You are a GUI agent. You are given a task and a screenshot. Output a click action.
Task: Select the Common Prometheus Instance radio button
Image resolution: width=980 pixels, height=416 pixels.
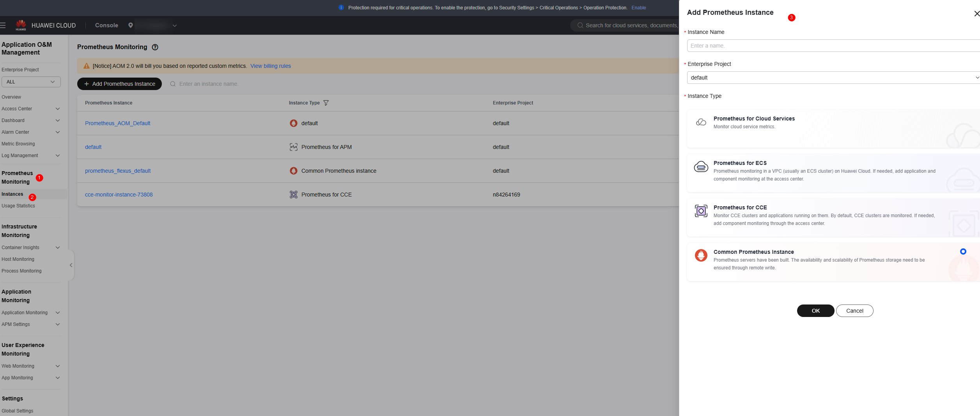coord(963,251)
